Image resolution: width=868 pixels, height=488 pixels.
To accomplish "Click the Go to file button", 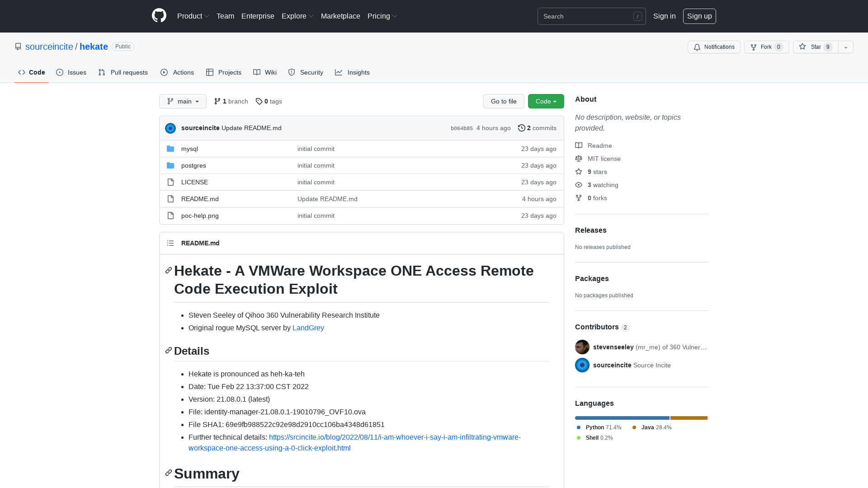I will [x=503, y=101].
